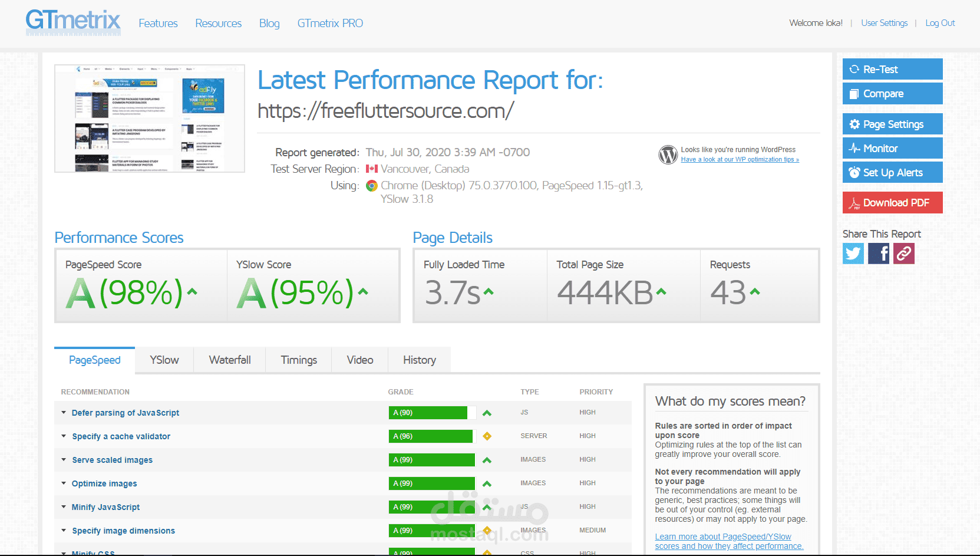Switch to the Waterfall tab
Viewport: 980px width, 556px height.
[x=230, y=360]
